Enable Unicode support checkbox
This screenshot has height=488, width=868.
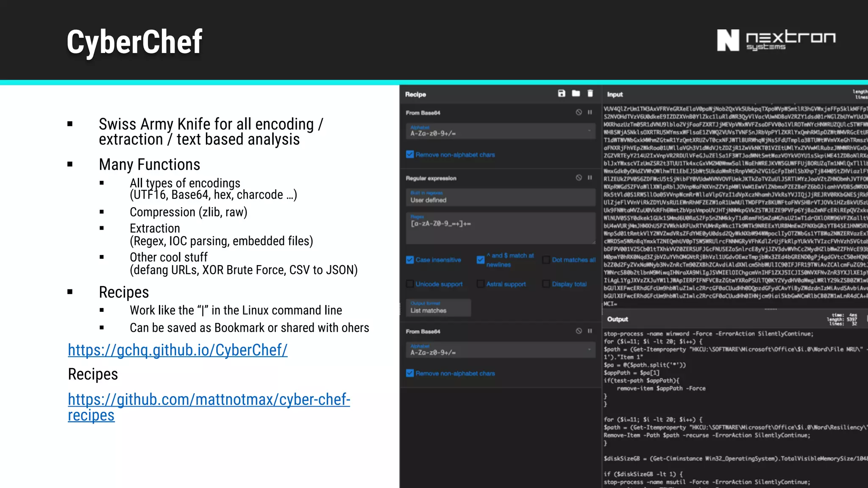(x=410, y=284)
